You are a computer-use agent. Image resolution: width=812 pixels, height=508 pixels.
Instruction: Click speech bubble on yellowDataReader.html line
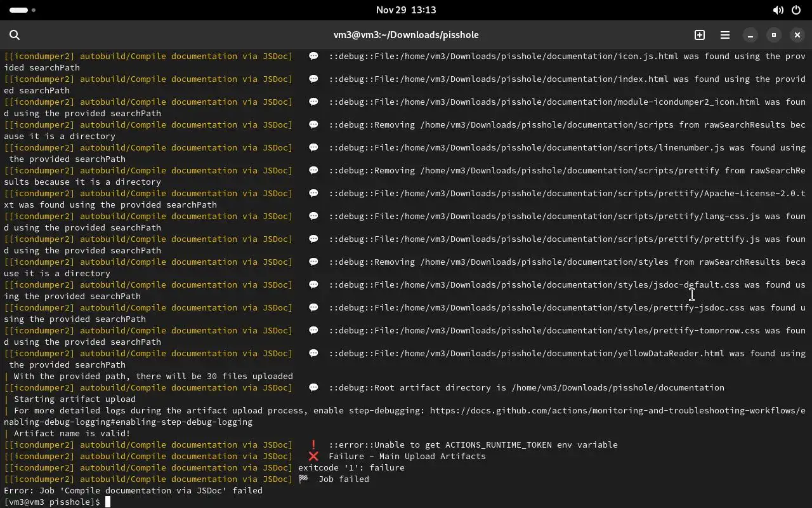tap(313, 353)
